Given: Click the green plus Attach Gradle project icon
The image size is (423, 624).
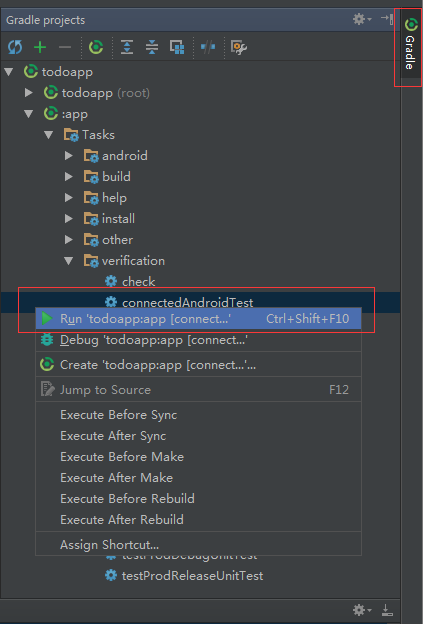Looking at the screenshot, I should coord(40,47).
